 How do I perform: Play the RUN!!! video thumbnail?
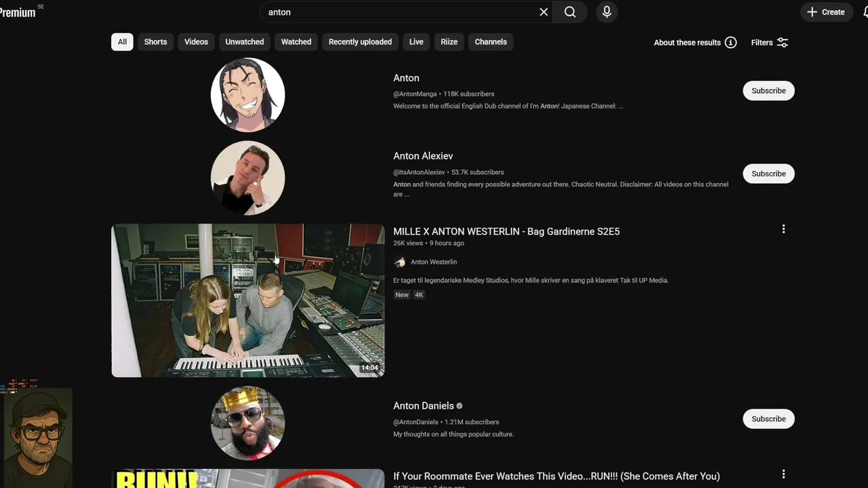pos(248,479)
